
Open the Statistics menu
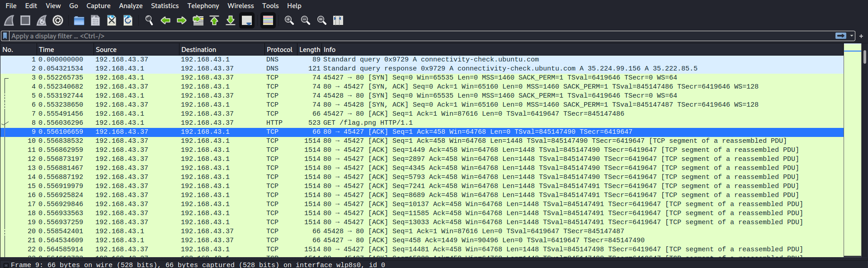pos(165,6)
